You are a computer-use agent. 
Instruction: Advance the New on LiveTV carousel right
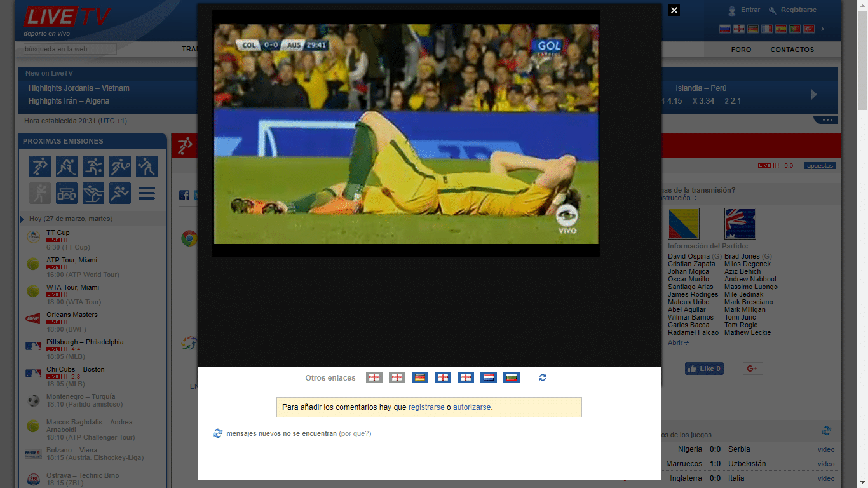(x=814, y=94)
